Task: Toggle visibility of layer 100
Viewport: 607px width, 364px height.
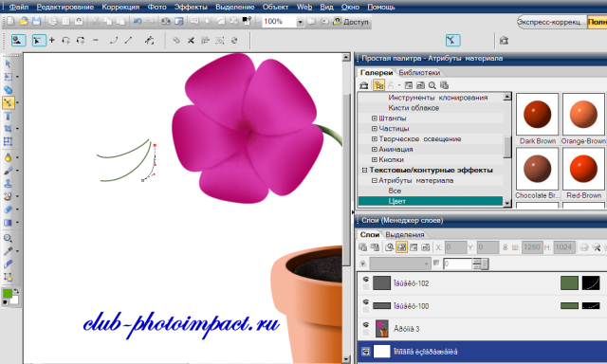Action: click(x=365, y=302)
